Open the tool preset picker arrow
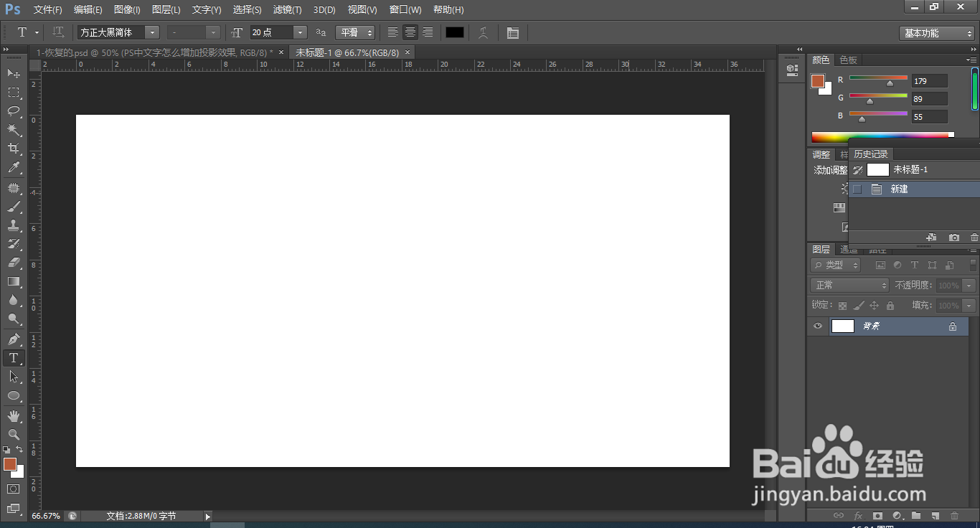Viewport: 980px width, 528px height. [x=37, y=32]
